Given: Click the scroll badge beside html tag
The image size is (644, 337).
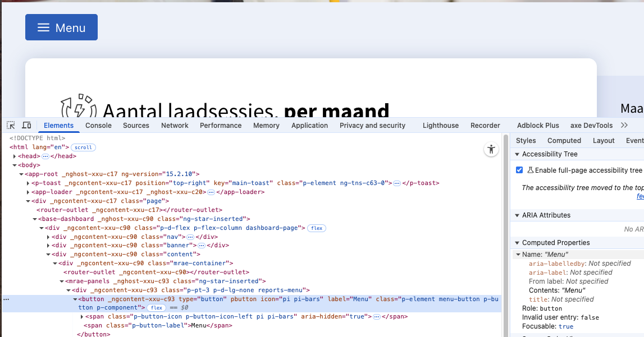Looking at the screenshot, I should point(83,147).
